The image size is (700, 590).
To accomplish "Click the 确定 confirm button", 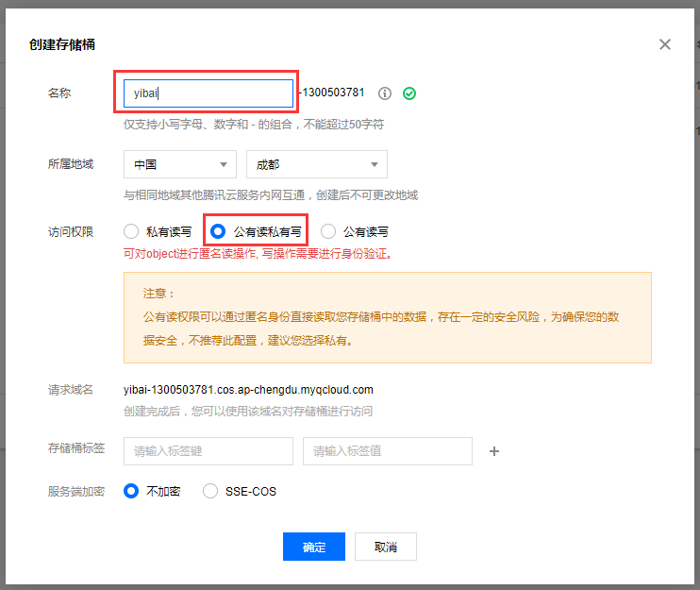I will click(x=313, y=547).
